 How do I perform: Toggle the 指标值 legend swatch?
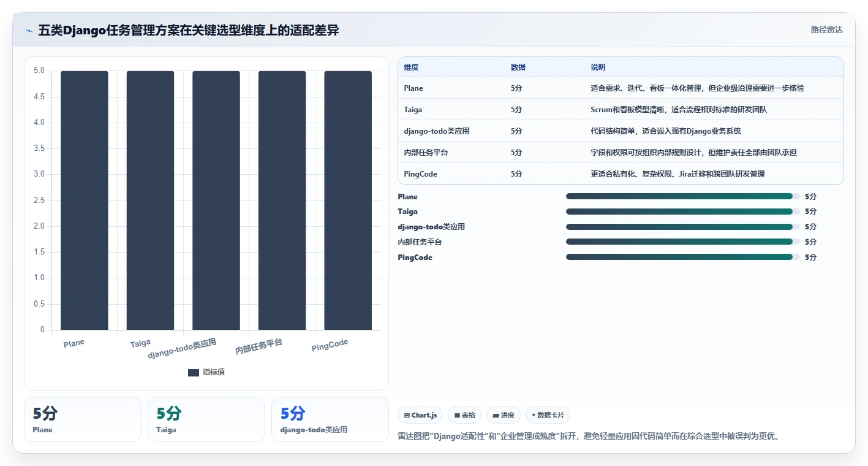point(194,372)
